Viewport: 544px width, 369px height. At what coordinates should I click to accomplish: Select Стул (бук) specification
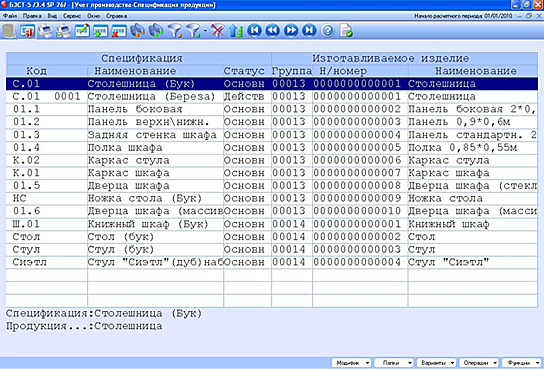tap(121, 249)
